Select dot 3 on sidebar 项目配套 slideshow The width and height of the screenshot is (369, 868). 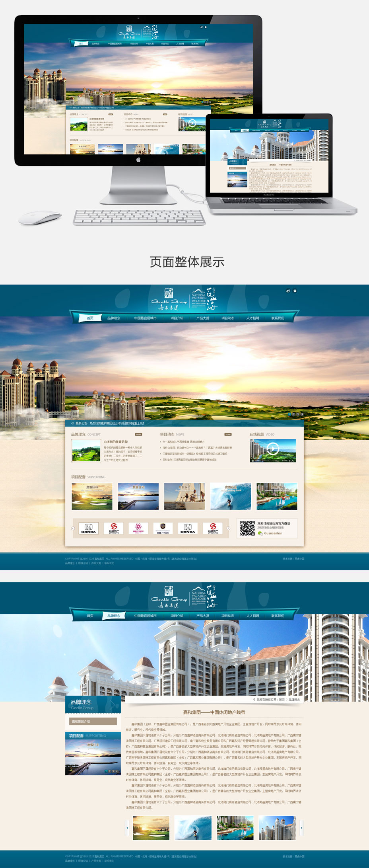coord(113,771)
